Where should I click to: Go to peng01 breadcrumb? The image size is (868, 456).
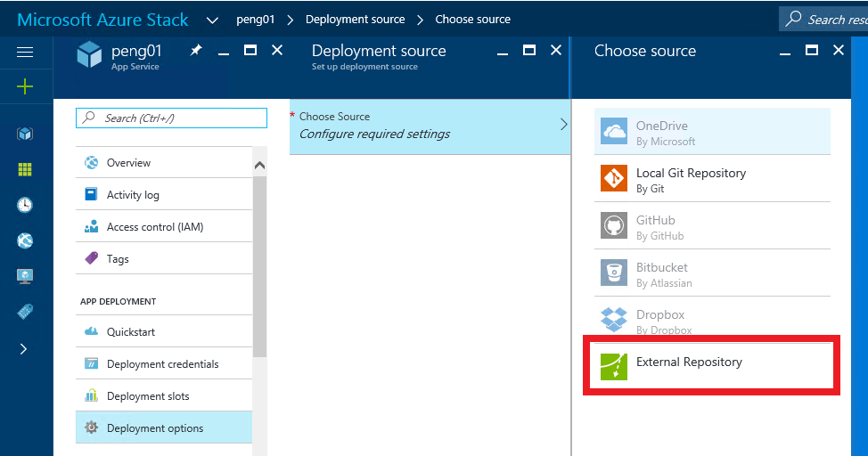click(x=255, y=20)
